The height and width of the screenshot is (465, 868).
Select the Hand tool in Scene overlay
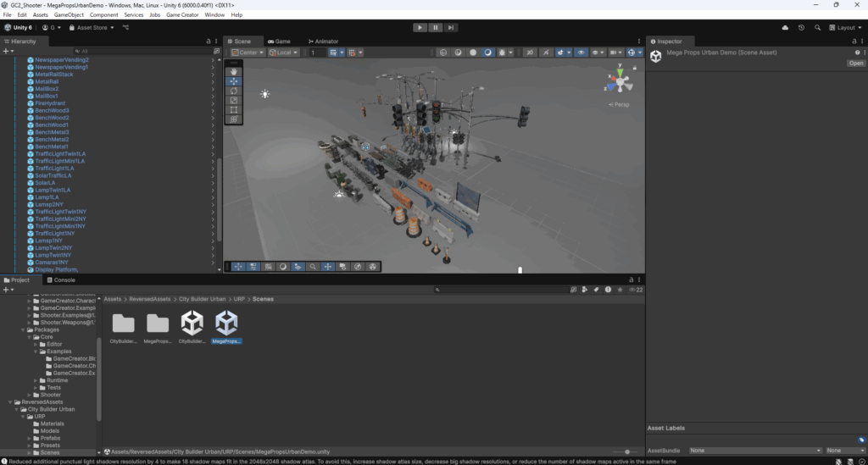pos(234,72)
